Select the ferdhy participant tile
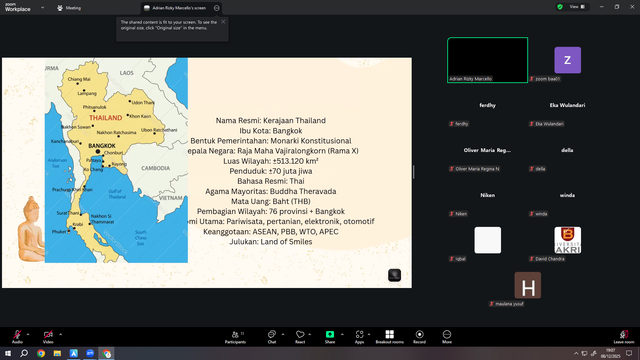 (x=487, y=105)
